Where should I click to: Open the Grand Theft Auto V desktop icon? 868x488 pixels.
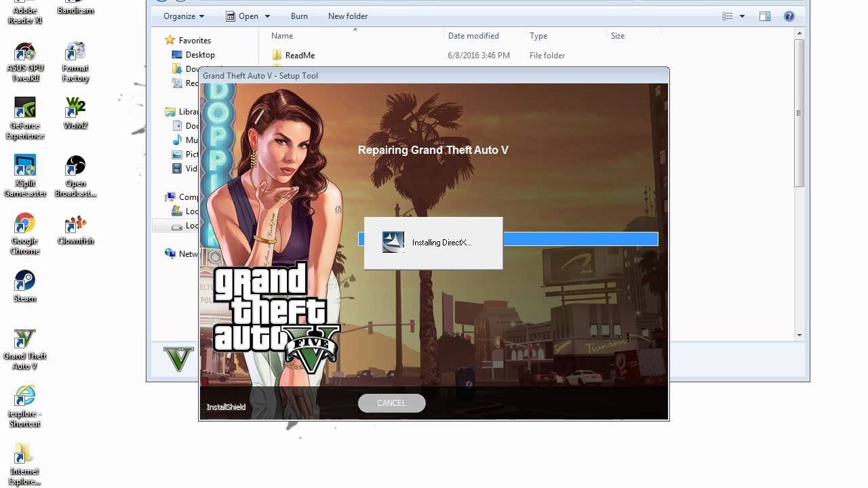[25, 350]
